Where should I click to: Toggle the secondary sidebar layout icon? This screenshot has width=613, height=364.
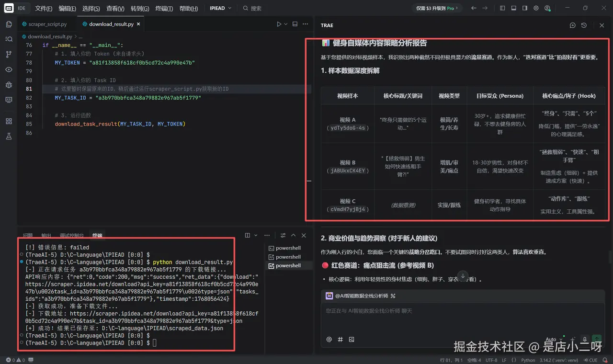tap(525, 8)
